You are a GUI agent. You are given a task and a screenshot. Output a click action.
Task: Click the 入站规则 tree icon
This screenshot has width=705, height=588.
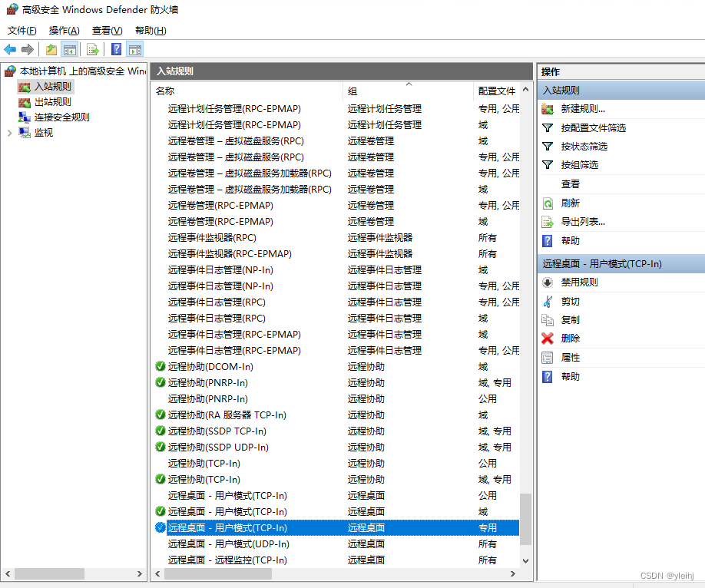click(25, 87)
